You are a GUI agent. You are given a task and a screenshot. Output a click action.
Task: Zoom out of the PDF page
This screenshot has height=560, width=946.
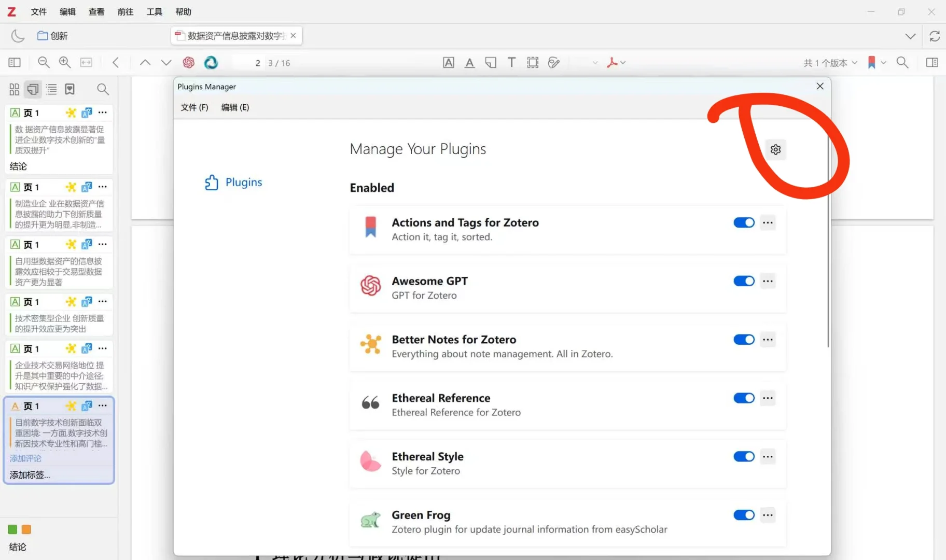click(44, 63)
